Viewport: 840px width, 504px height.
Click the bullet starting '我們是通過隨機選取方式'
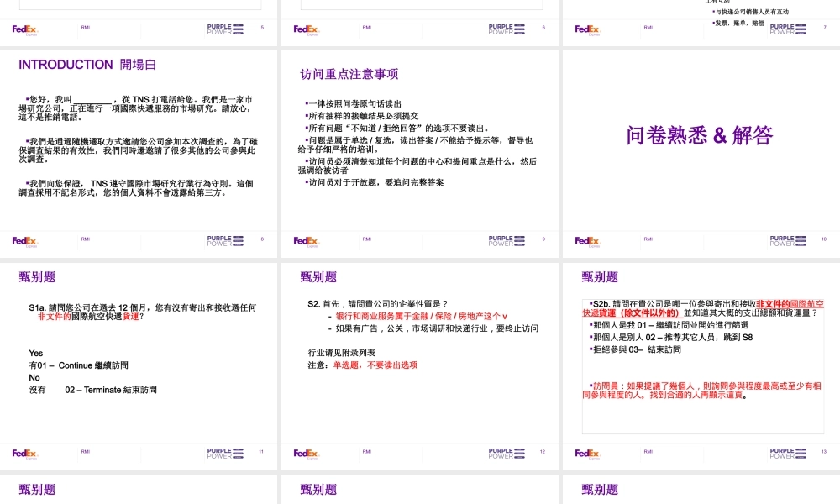coord(139,150)
